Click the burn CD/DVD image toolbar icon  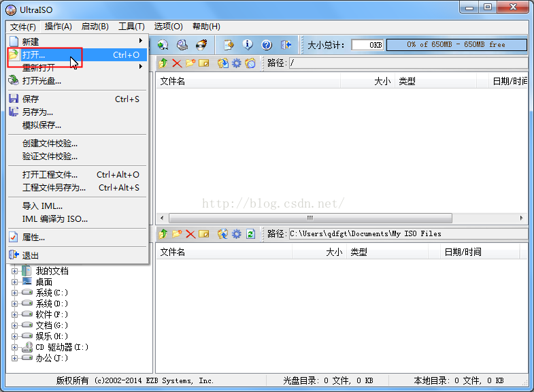201,45
